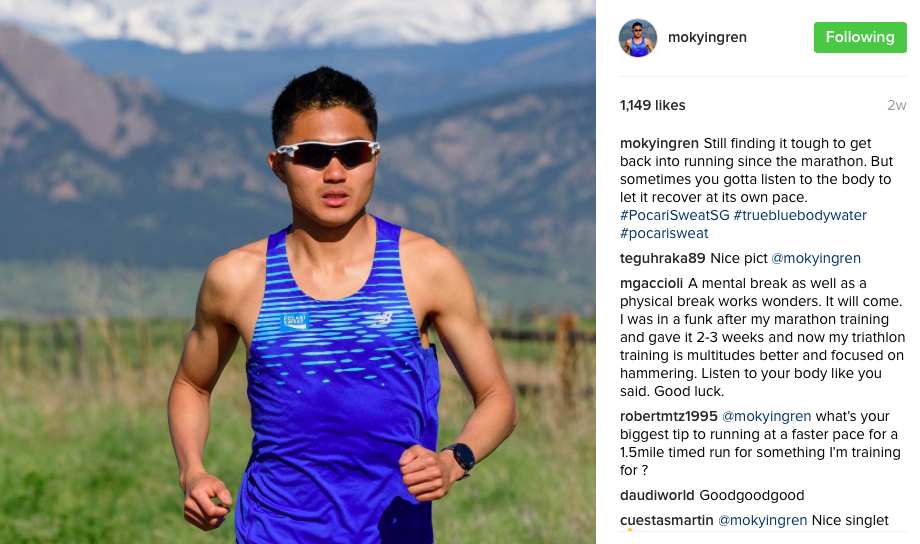
Task: Click the Pocari Sweat logo on singlet
Action: coord(295,321)
